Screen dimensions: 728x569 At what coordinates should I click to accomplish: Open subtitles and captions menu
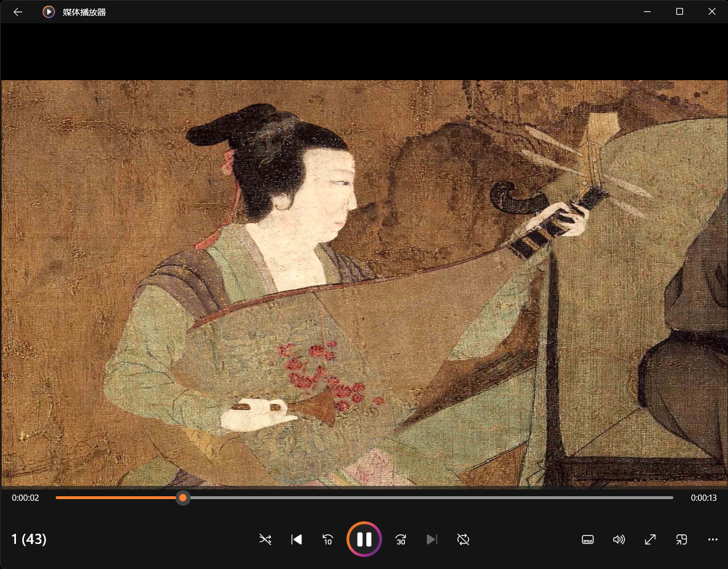(588, 539)
